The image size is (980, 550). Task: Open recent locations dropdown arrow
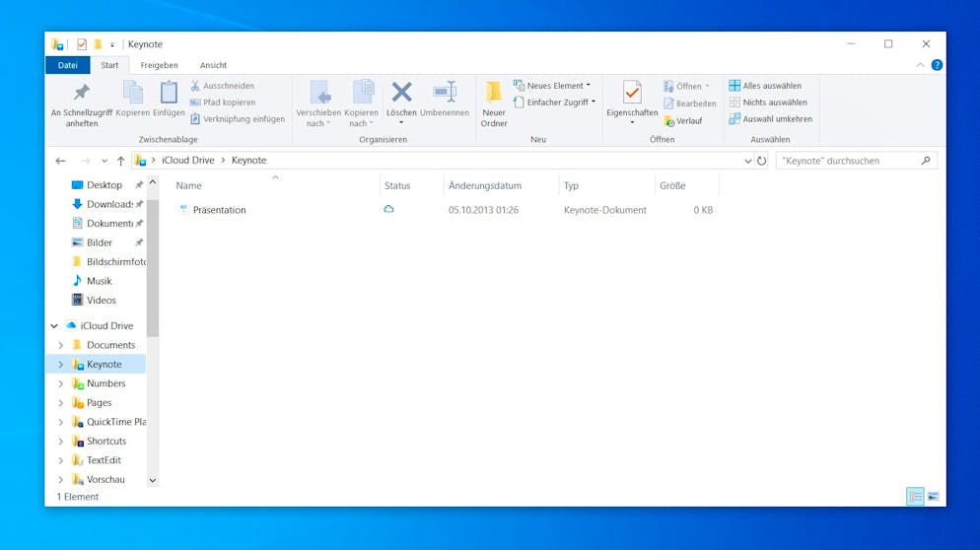point(105,161)
